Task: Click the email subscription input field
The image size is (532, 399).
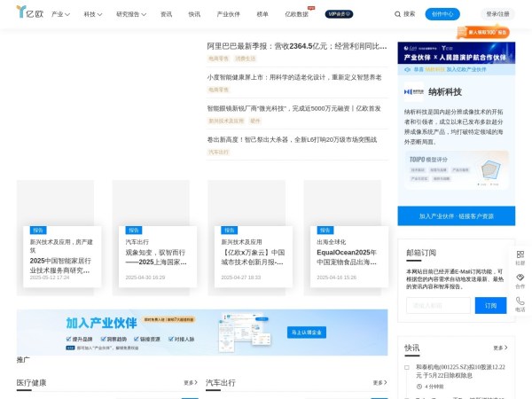Action: [438, 305]
